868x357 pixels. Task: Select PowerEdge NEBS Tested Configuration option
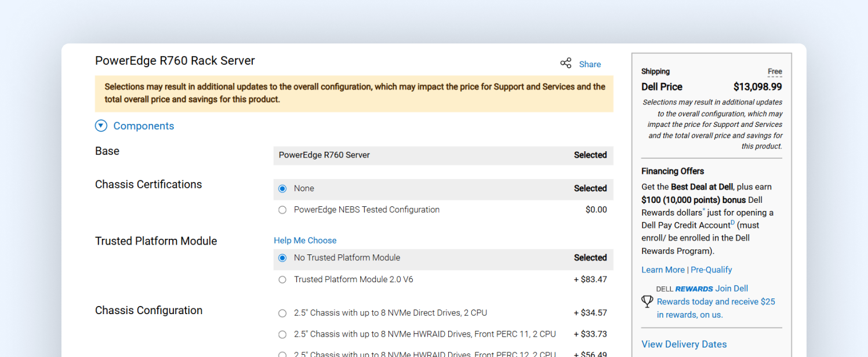(282, 210)
